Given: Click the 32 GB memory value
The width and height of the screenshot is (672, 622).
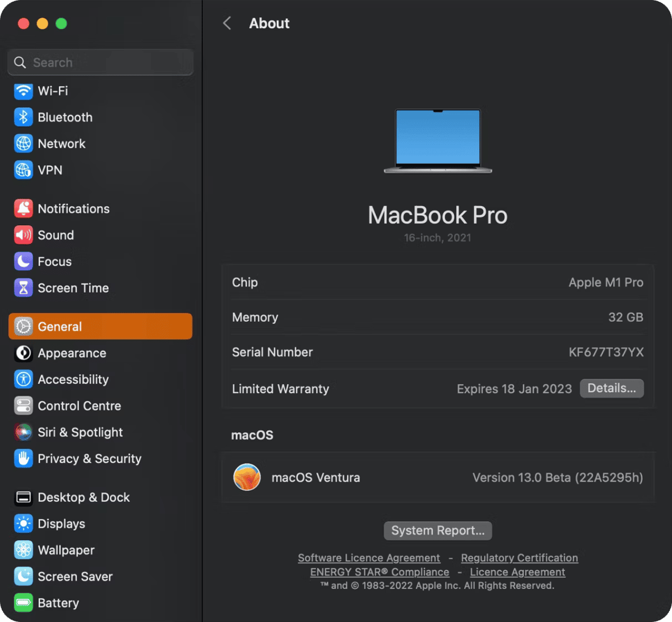Looking at the screenshot, I should point(626,317).
